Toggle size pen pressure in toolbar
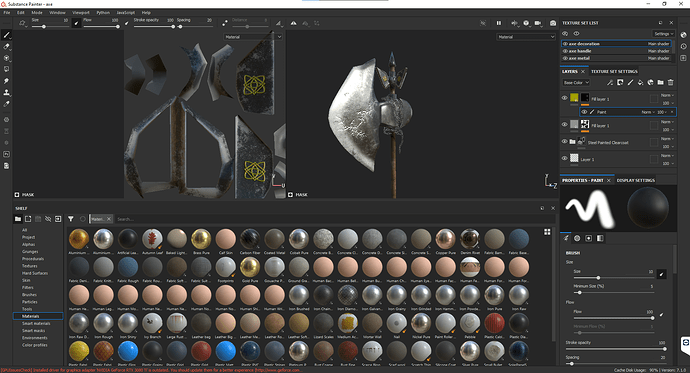The width and height of the screenshot is (690, 373). (x=76, y=23)
